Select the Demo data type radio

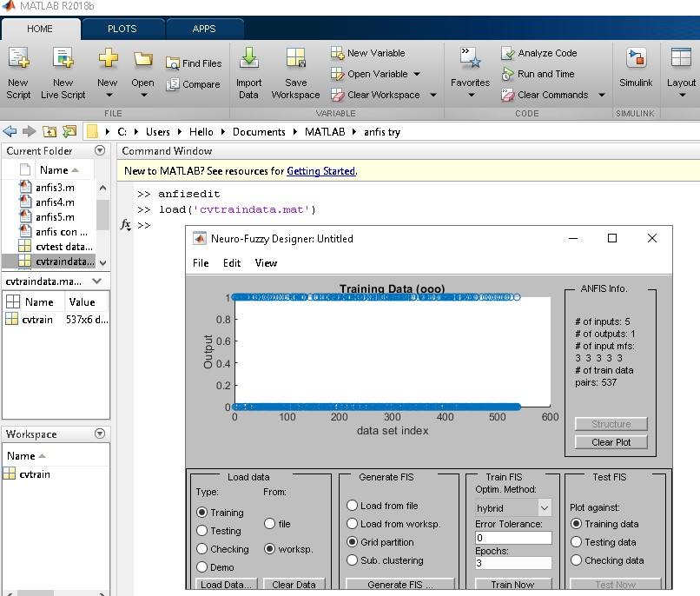click(201, 567)
